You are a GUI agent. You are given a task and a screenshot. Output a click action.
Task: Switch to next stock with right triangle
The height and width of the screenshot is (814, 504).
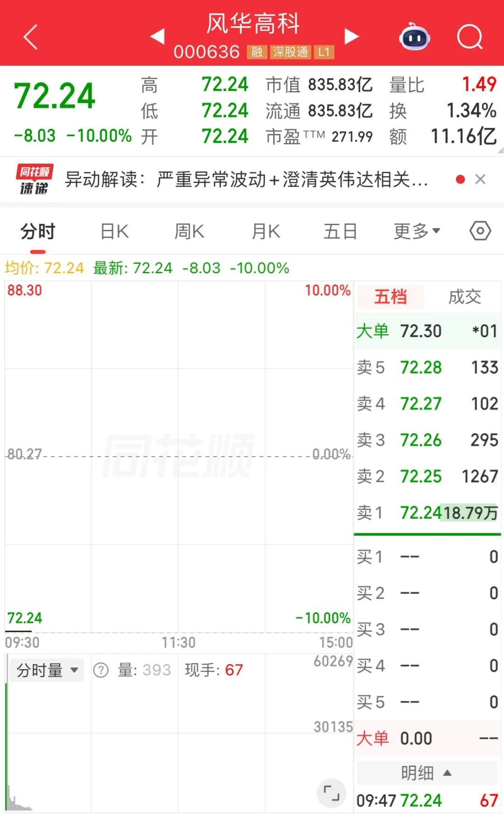351,36
